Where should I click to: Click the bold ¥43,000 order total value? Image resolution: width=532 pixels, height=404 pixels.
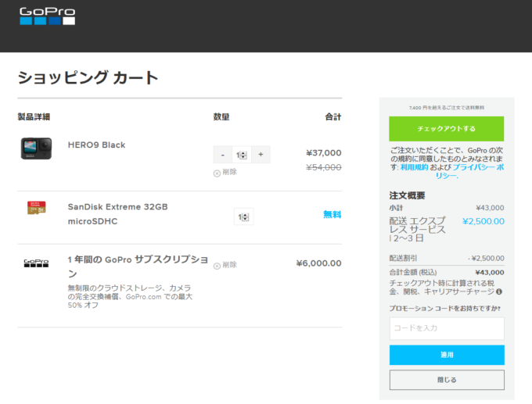[490, 273]
